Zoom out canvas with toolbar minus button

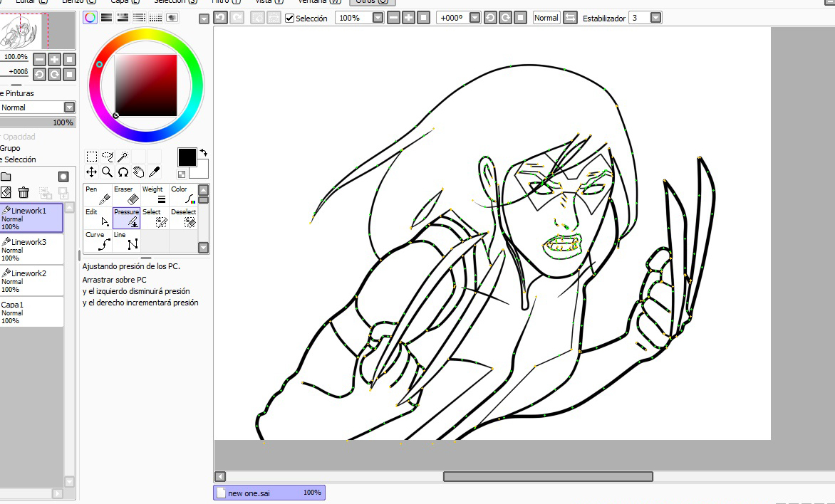pos(393,18)
